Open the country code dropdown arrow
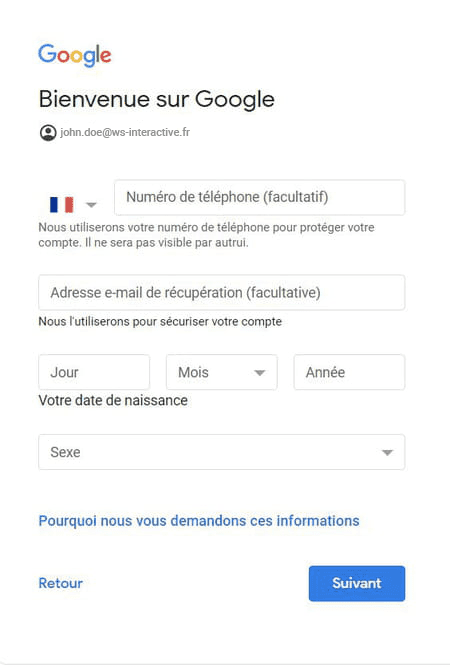 pos(91,205)
